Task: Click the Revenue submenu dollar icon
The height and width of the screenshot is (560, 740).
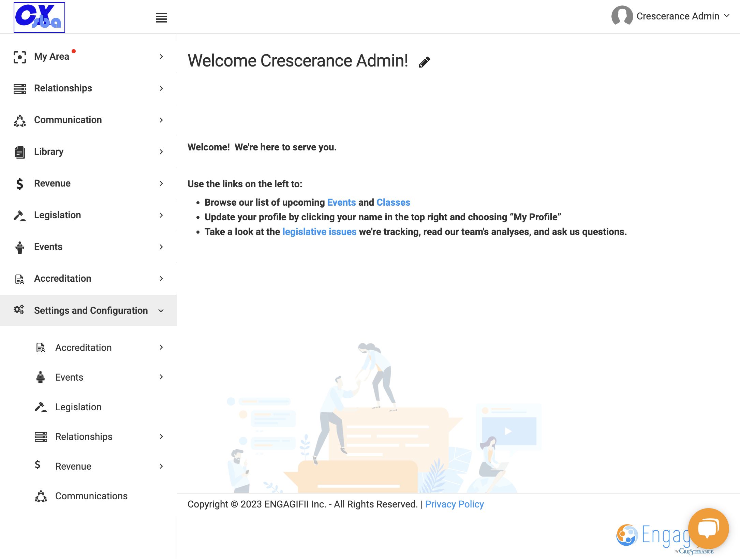Action: click(38, 465)
